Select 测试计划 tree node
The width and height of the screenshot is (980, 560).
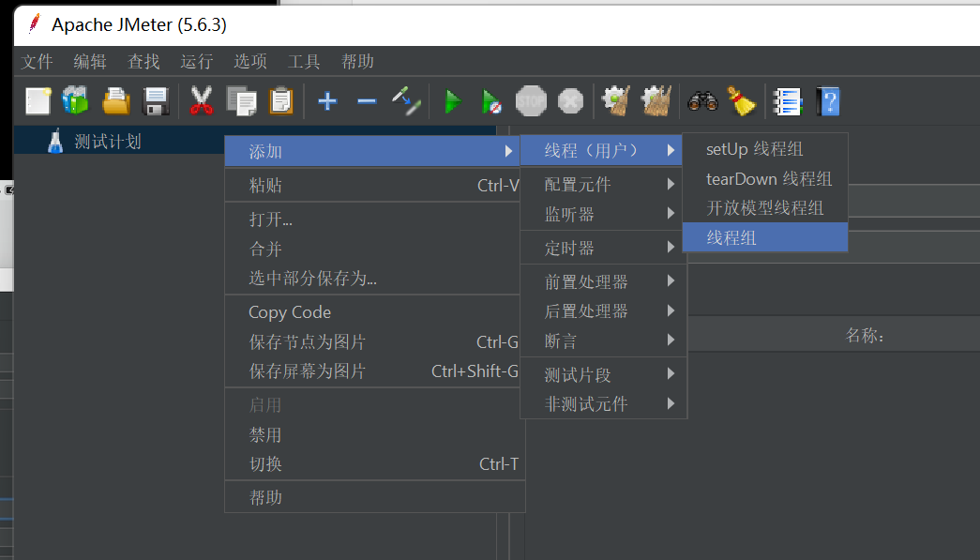108,142
